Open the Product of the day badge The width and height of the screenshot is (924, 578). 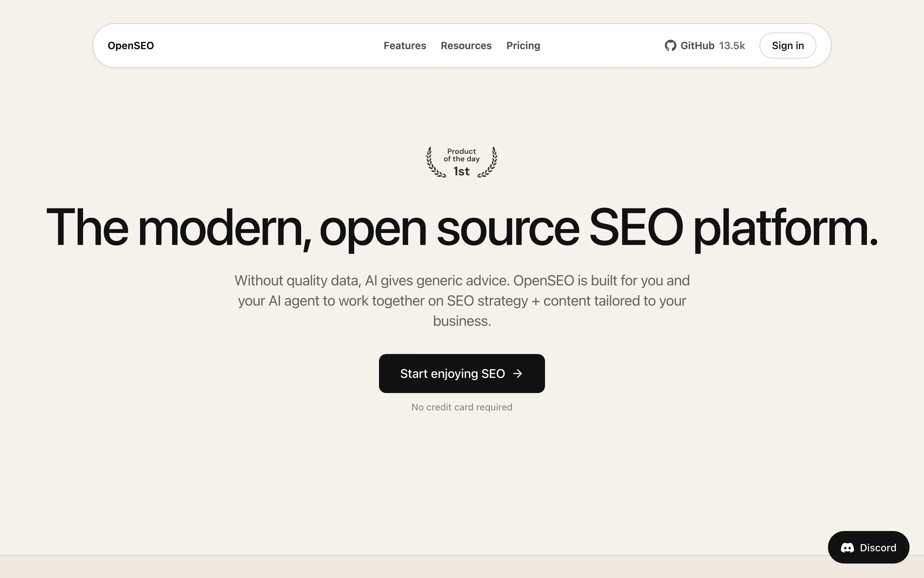tap(462, 162)
